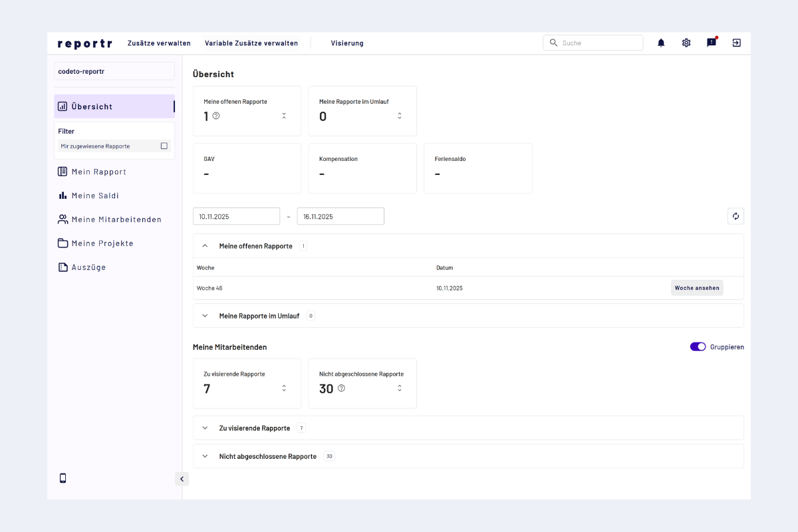Toggle the Gruppieren switch off

click(698, 346)
